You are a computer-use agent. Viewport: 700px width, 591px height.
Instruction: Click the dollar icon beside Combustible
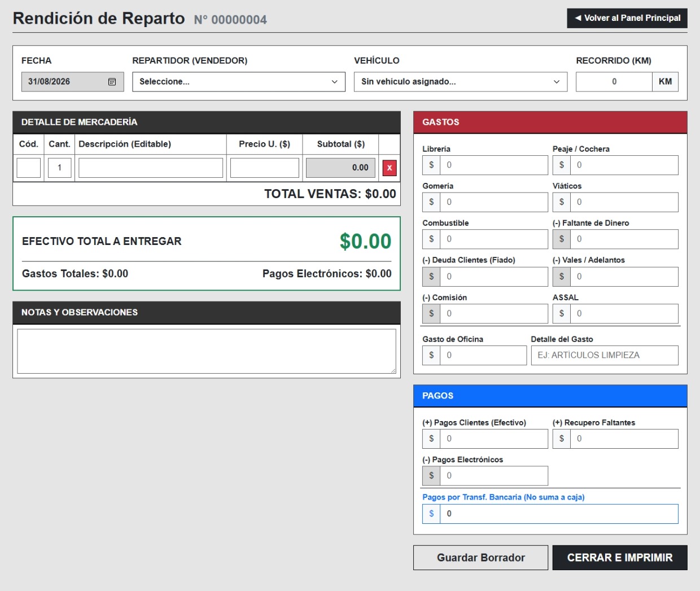tap(431, 239)
